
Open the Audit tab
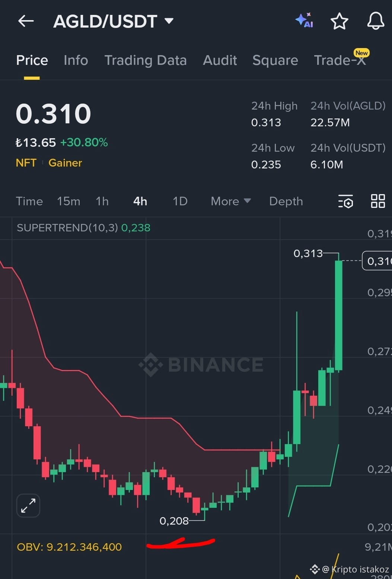220,60
